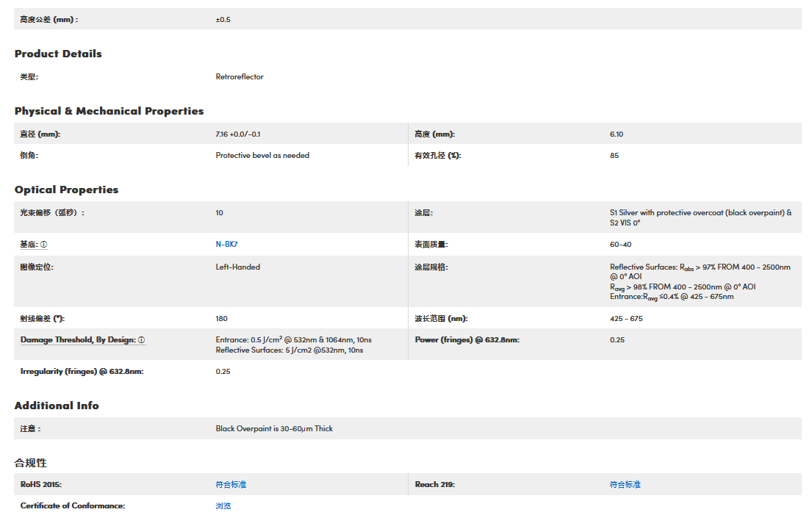Viewport: 812px width, 526px height.
Task: Click the Damage Threshold, By Design label
Action: click(78, 340)
